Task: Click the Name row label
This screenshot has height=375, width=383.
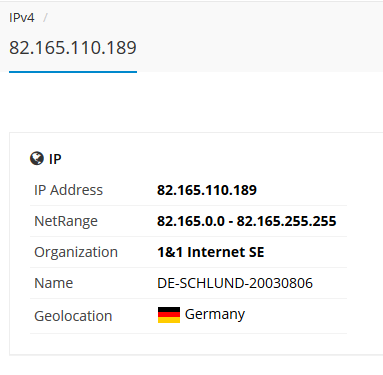Action: point(54,283)
